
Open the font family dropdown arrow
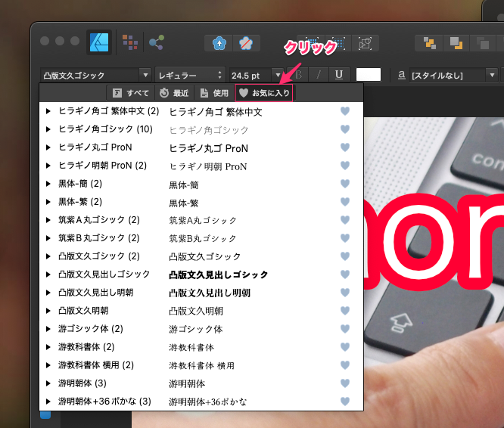[145, 75]
